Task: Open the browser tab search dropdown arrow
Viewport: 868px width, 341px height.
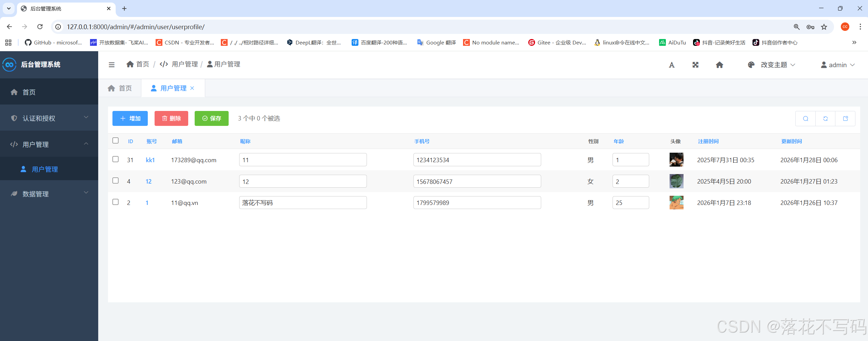Action: [9, 8]
